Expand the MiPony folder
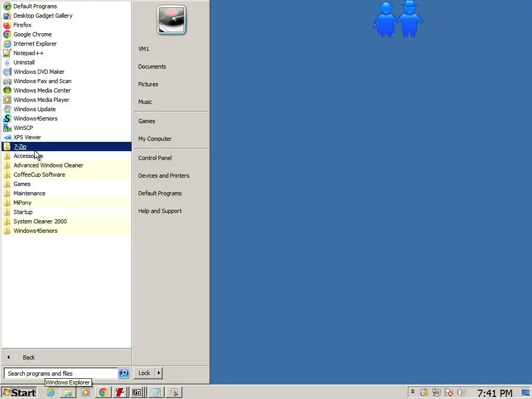 (66, 203)
